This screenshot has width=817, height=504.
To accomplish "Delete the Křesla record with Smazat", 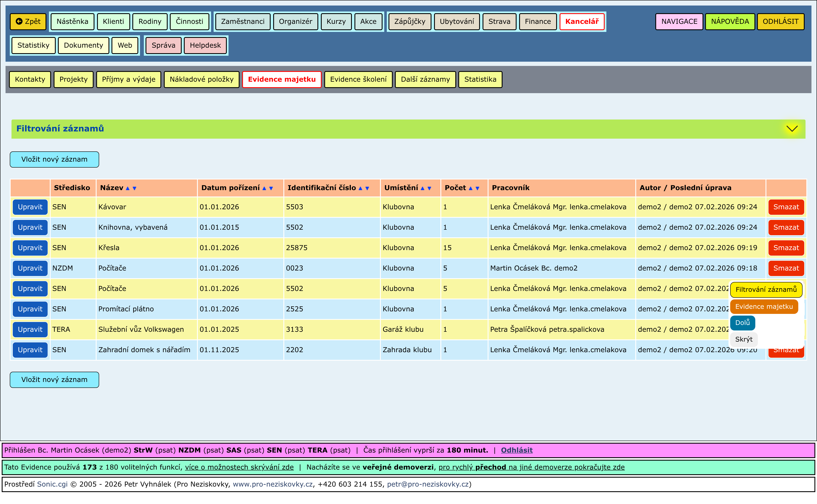I will click(786, 248).
